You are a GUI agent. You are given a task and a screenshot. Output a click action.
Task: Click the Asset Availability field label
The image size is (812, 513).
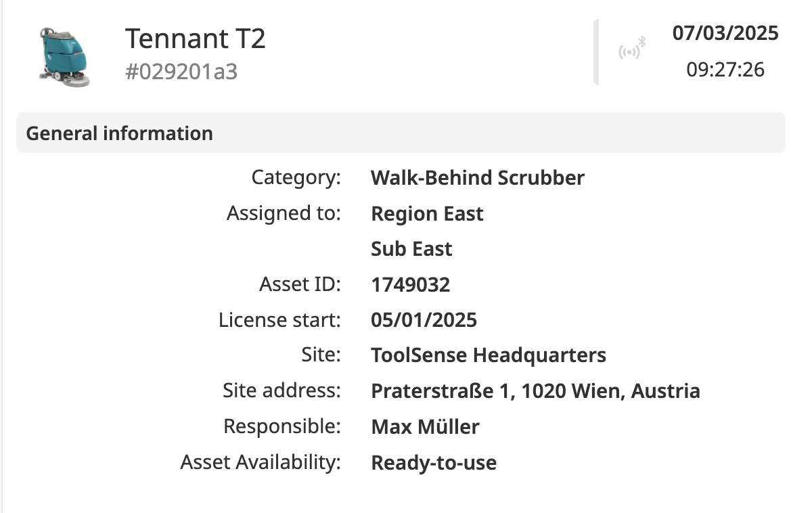(261, 463)
